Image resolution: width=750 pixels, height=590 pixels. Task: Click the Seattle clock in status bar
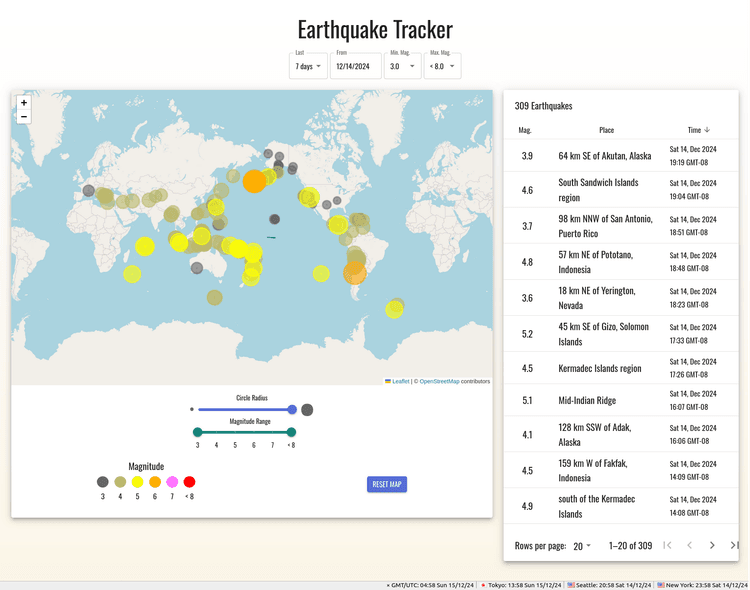click(609, 585)
